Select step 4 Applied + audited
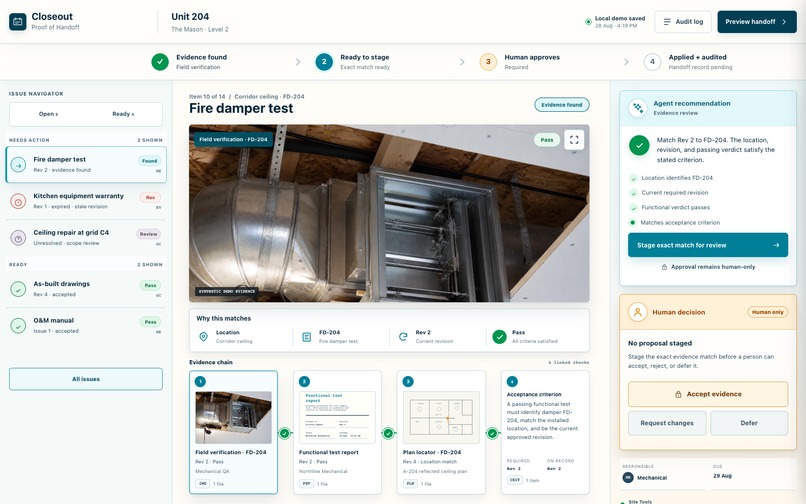The image size is (806, 504). [x=652, y=62]
